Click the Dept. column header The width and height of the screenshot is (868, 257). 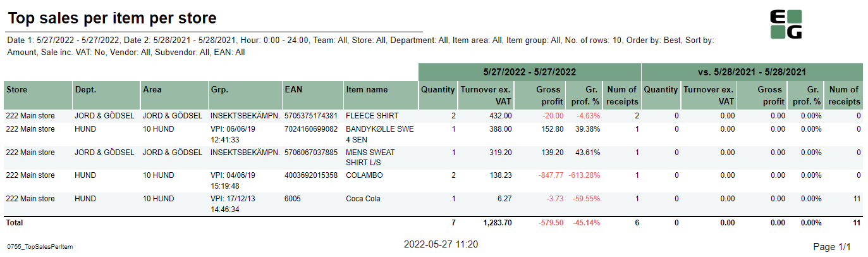tap(85, 90)
